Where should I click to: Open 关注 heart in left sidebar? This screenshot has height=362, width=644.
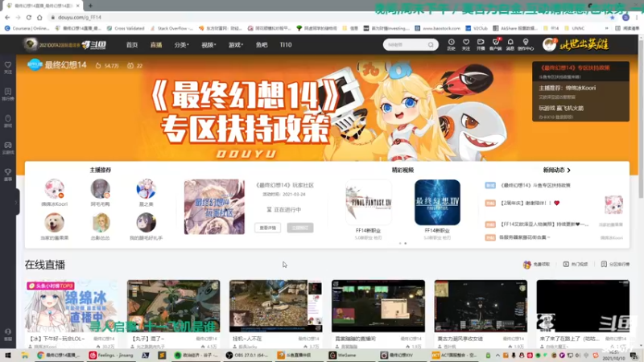[x=8, y=68]
